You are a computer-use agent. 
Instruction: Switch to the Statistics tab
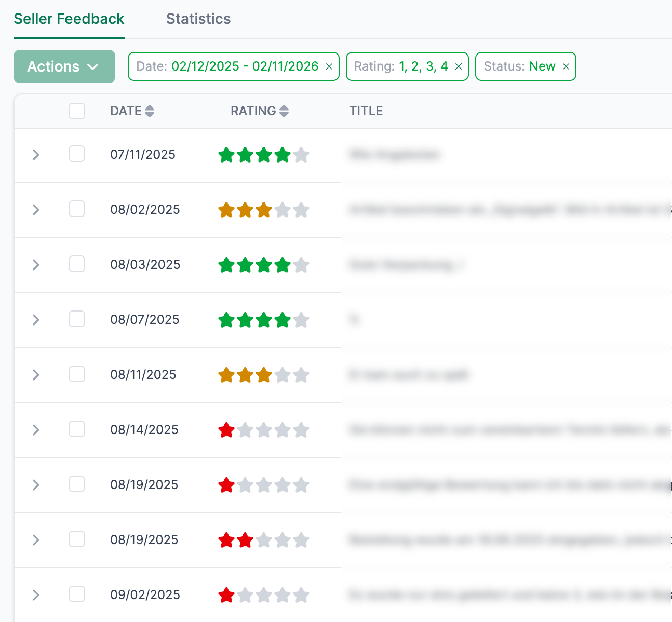198,19
